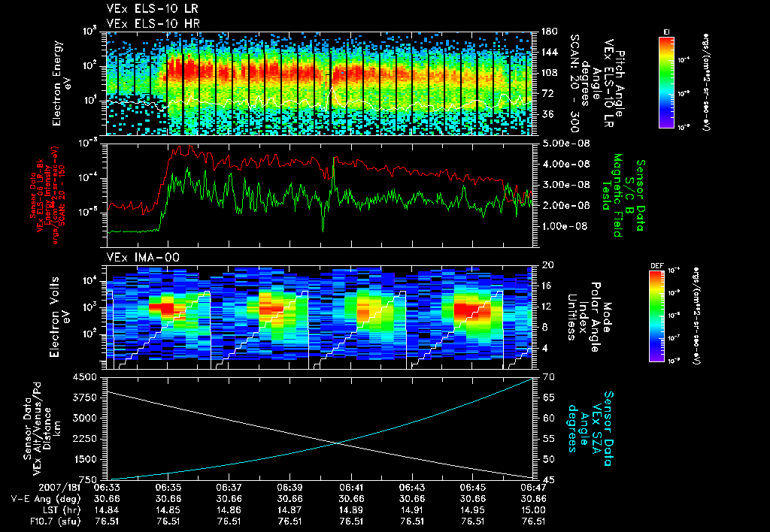Screen dimensions: 770x532
Task: Click the '4500' altitude tick label
Action: coord(85,377)
